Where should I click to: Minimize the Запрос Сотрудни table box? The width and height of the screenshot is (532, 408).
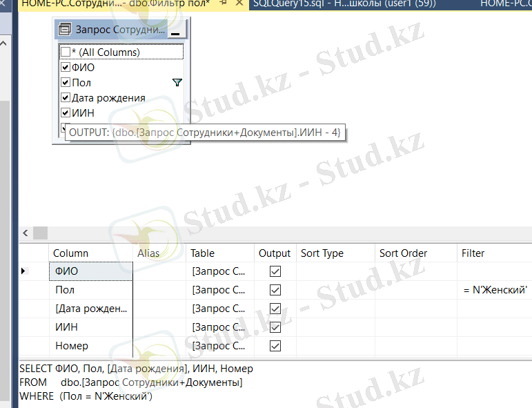[x=175, y=30]
